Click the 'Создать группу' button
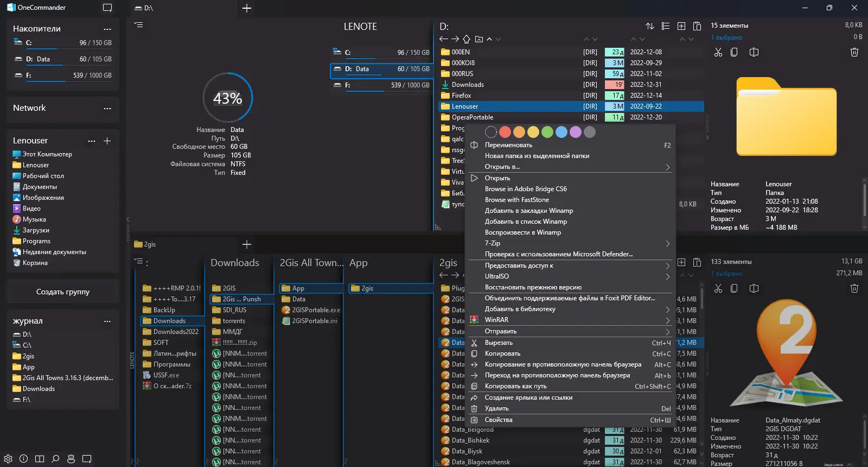This screenshot has width=868, height=467. (x=63, y=292)
